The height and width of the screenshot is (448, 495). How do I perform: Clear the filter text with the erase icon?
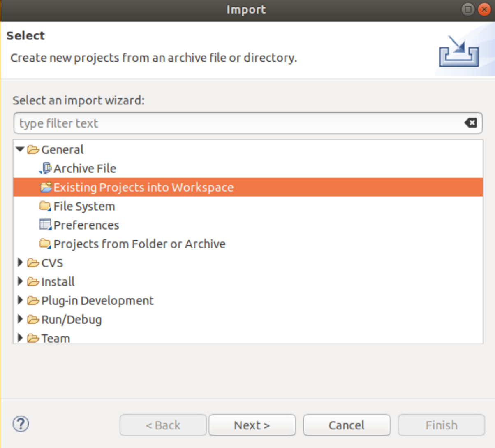pos(471,123)
